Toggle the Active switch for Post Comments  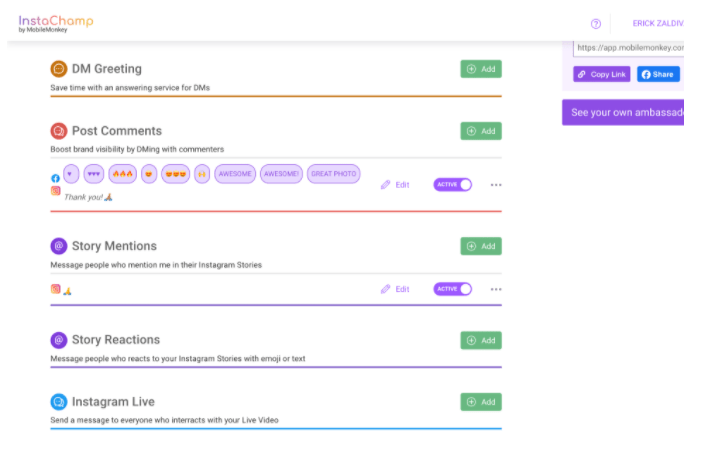click(452, 185)
